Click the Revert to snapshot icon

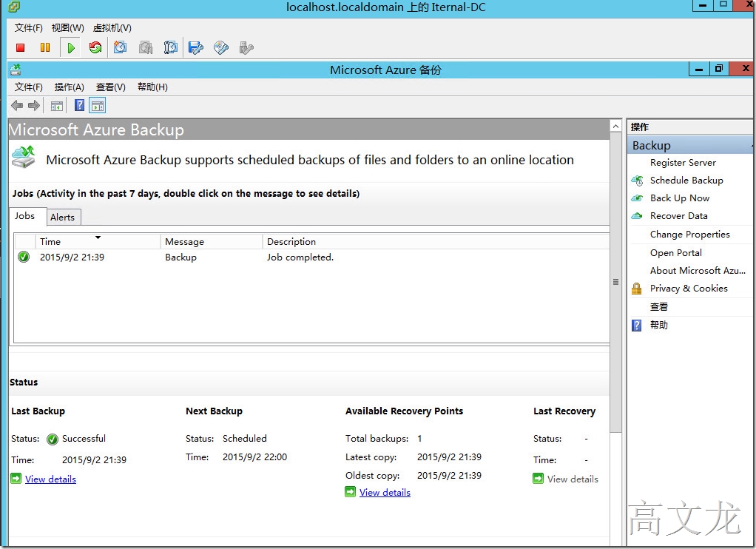click(x=146, y=47)
